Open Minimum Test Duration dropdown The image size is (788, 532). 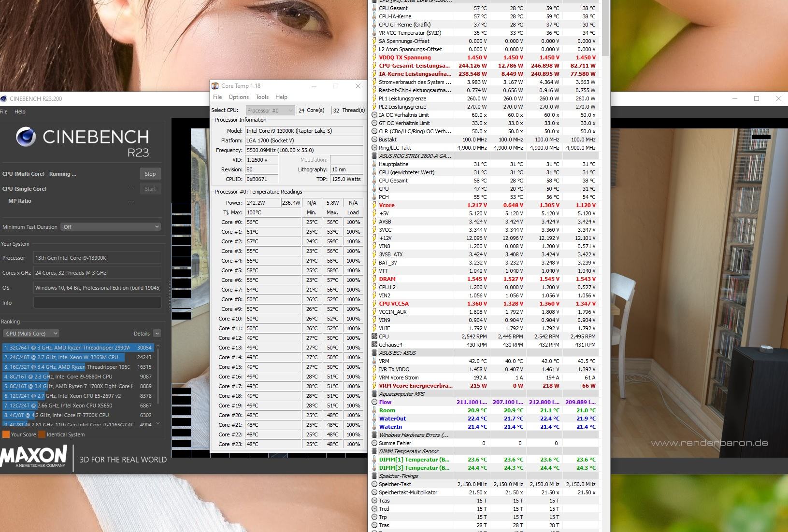(x=111, y=227)
